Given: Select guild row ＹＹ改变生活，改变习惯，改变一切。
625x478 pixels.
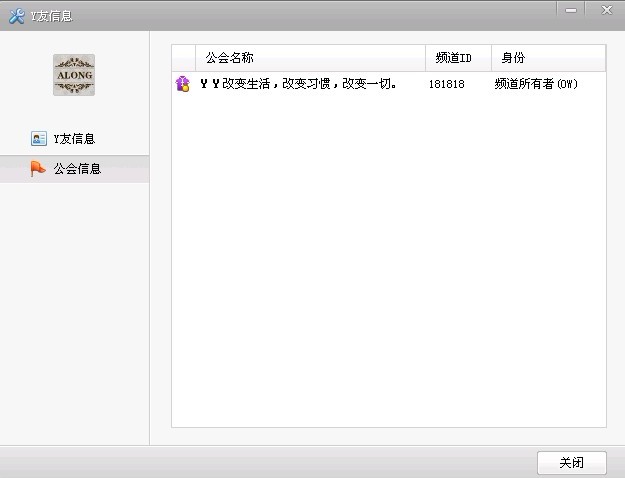Looking at the screenshot, I should click(x=389, y=84).
